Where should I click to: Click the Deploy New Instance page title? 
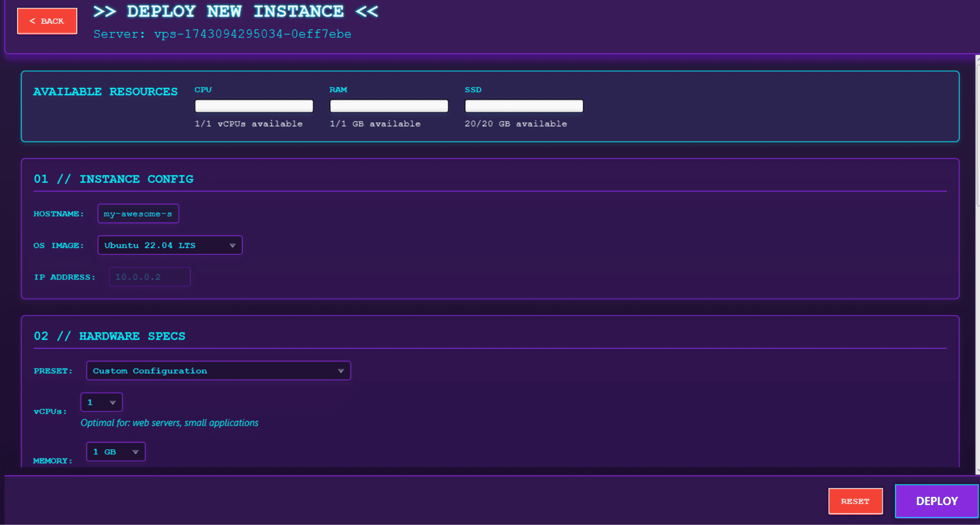pyautogui.click(x=235, y=11)
